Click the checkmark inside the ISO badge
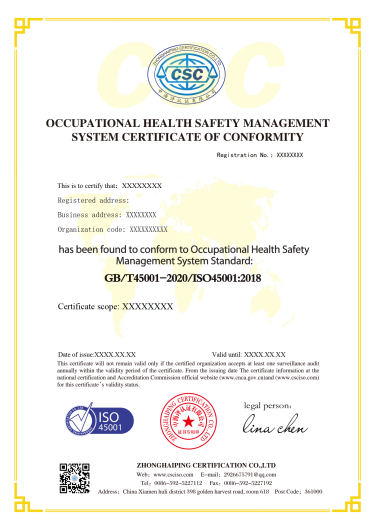This screenshot has height=530, width=375. pyautogui.click(x=82, y=417)
